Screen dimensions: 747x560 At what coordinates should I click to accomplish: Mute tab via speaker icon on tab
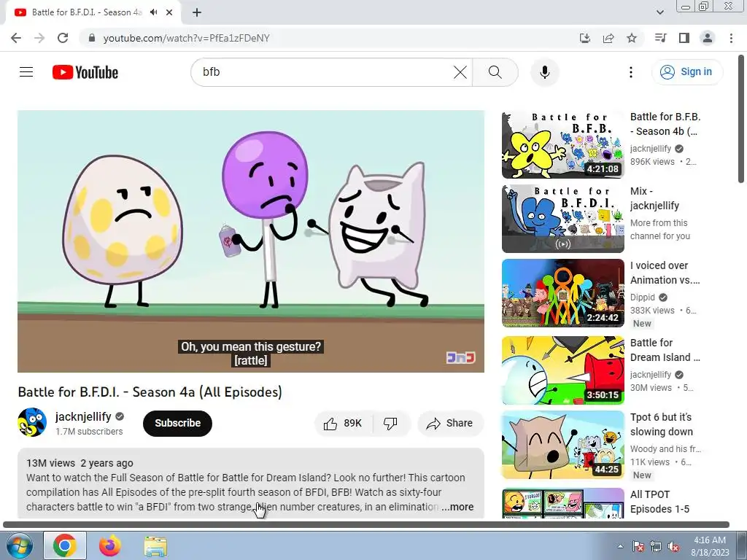pyautogui.click(x=153, y=12)
